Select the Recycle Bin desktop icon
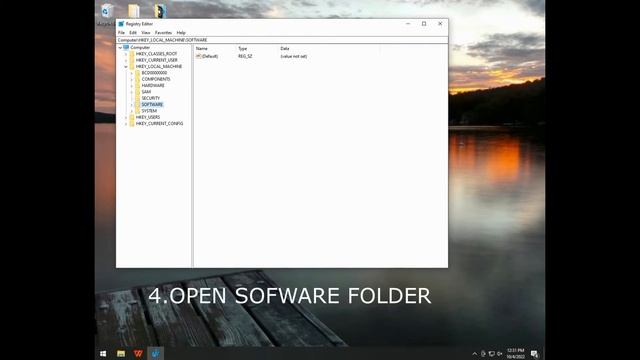640x360 pixels. point(107,11)
